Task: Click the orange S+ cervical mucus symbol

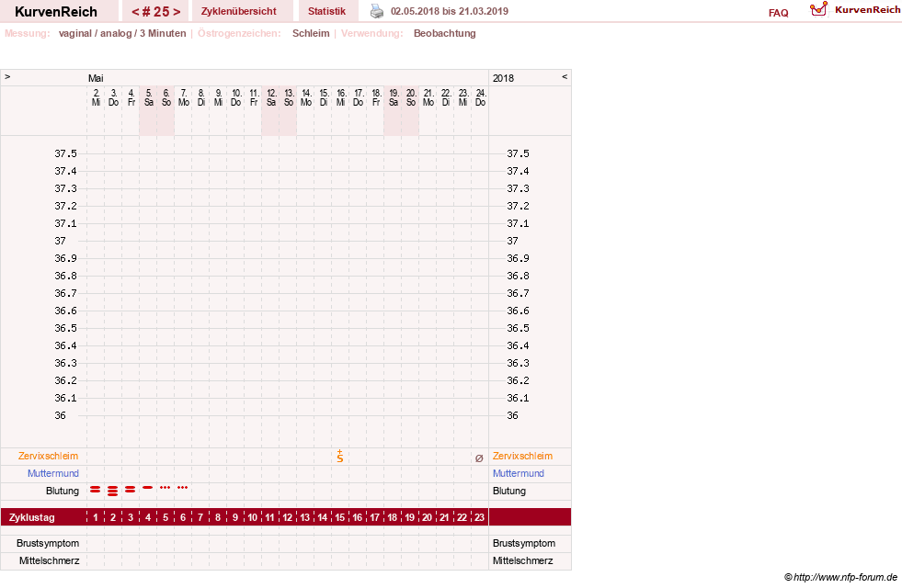Action: point(340,457)
